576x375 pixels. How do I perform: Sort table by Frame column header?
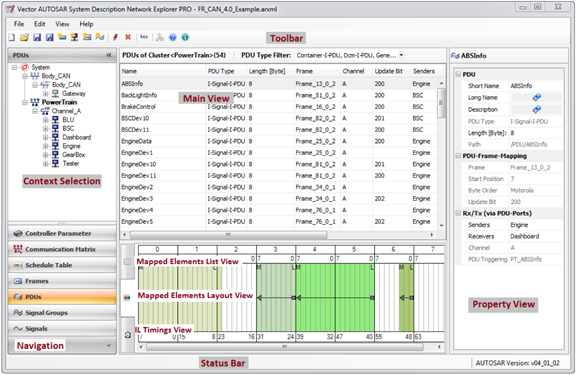click(x=317, y=71)
